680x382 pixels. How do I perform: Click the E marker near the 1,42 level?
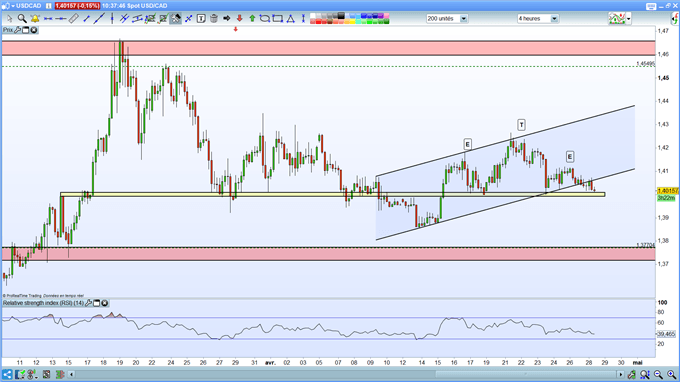[467, 144]
